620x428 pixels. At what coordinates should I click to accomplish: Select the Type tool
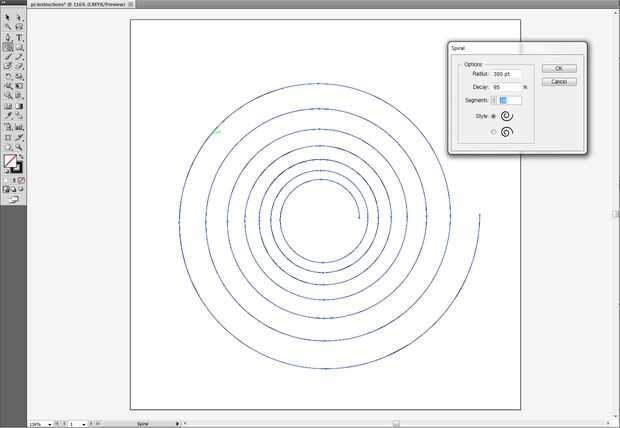click(19, 38)
